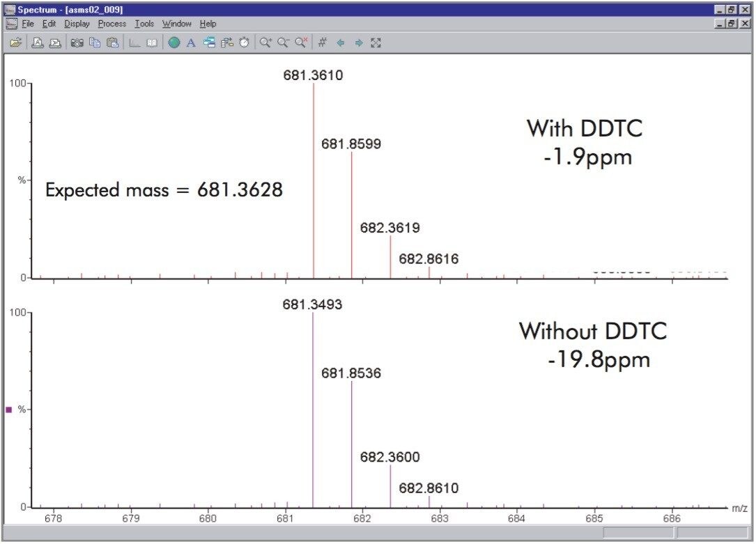Click the 'Expected mass = 681.3628' annotation

point(164,190)
